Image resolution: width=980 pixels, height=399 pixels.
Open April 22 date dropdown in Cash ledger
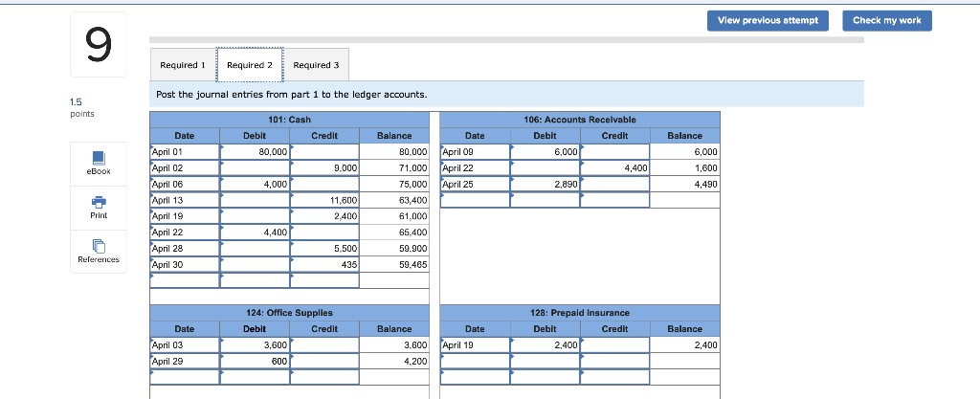click(x=185, y=233)
